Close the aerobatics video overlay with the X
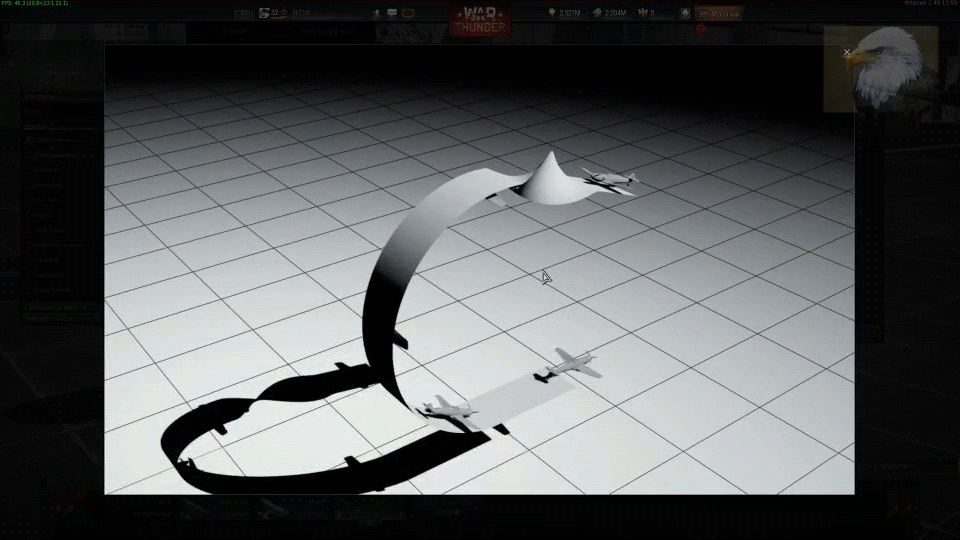This screenshot has height=540, width=960. click(847, 53)
